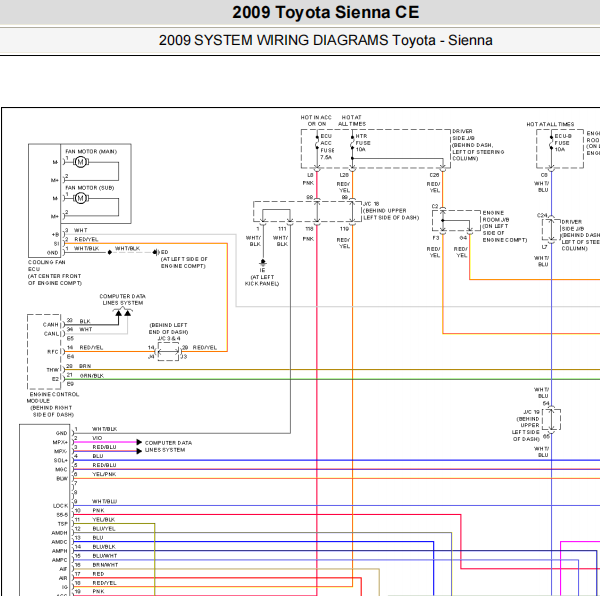The width and height of the screenshot is (600, 596).
Task: Click the "E2" pin label
Action: [55, 379]
